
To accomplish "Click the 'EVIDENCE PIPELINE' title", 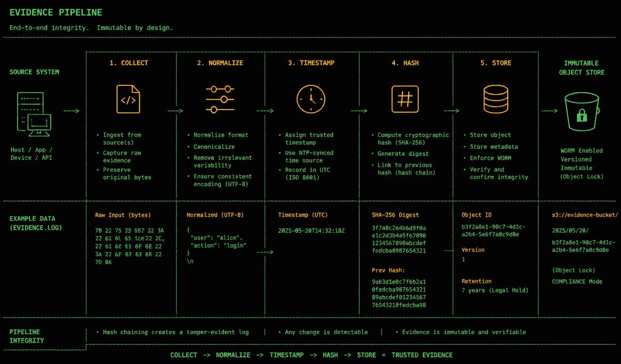I will (56, 12).
